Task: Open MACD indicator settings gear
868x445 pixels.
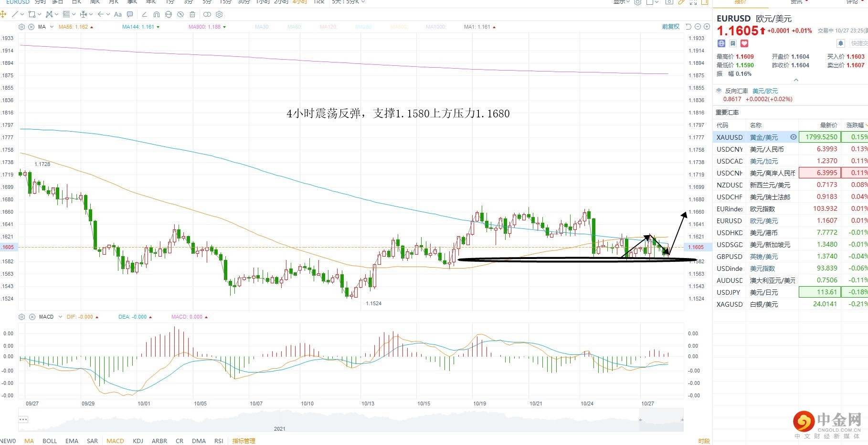Action: (x=21, y=317)
